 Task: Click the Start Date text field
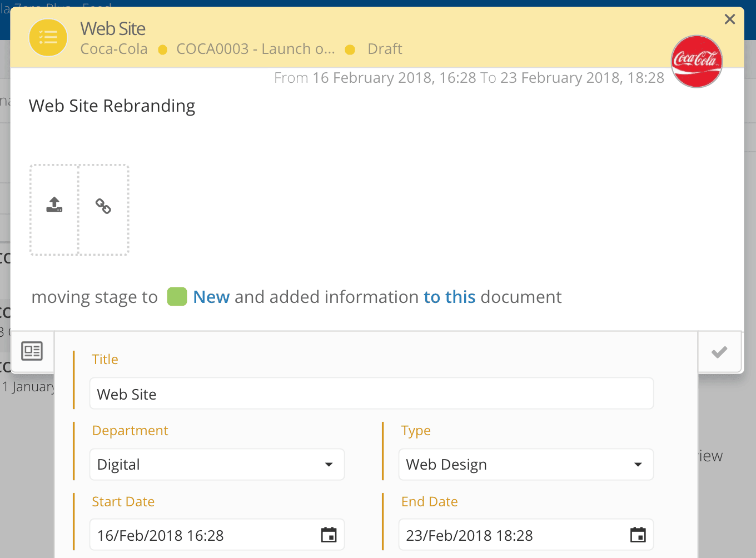203,535
